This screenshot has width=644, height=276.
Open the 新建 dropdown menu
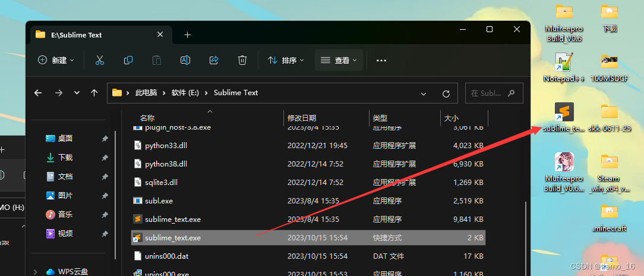click(56, 60)
